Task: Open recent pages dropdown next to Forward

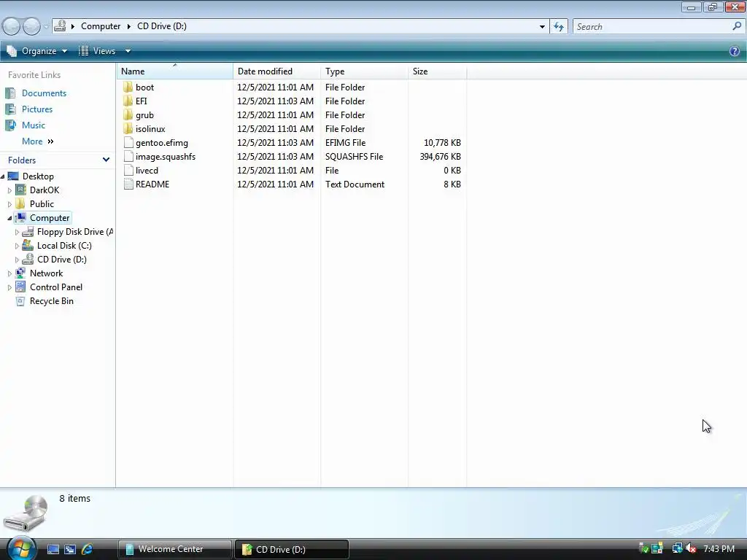Action: 46,27
